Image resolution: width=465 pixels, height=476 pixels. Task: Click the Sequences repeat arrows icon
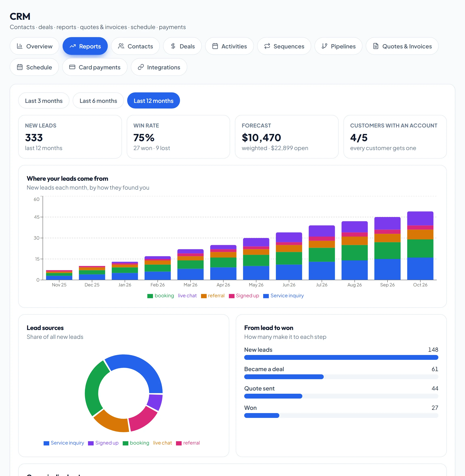267,46
